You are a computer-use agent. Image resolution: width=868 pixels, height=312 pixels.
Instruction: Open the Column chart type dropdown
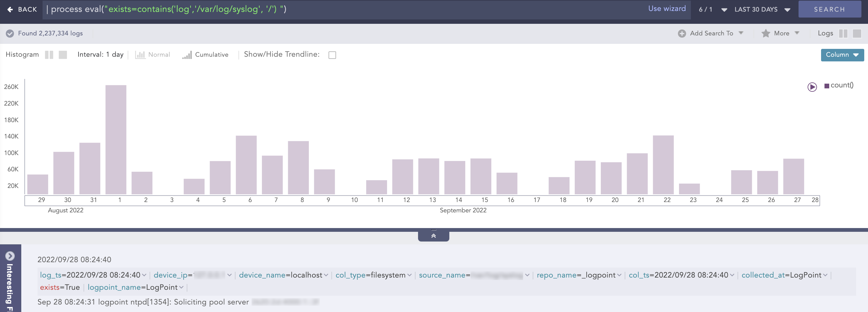point(842,55)
